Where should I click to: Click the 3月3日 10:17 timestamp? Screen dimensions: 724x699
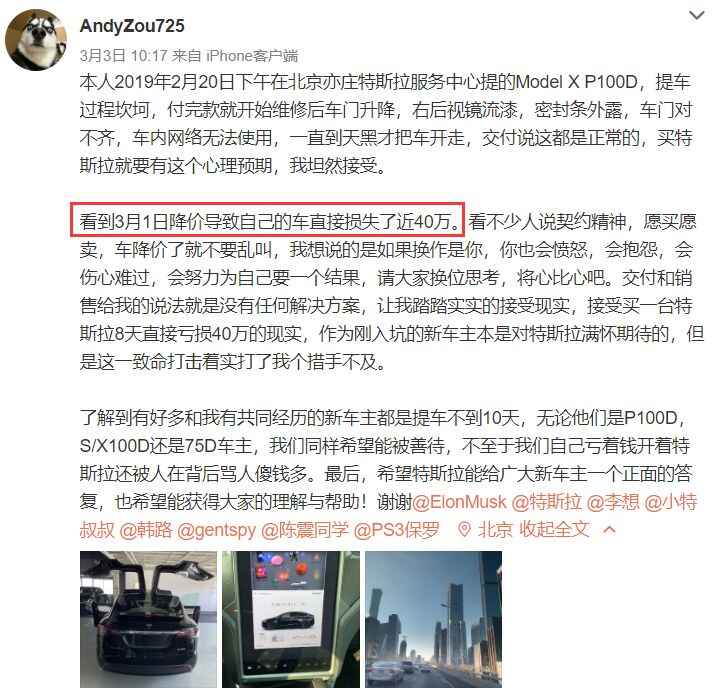[x=123, y=56]
